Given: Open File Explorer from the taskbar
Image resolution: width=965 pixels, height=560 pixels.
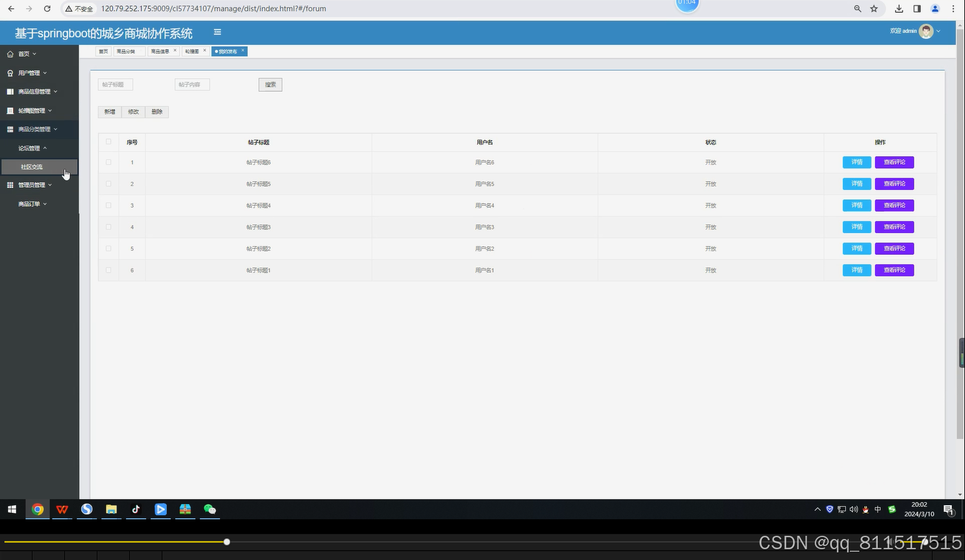Looking at the screenshot, I should pos(111,509).
